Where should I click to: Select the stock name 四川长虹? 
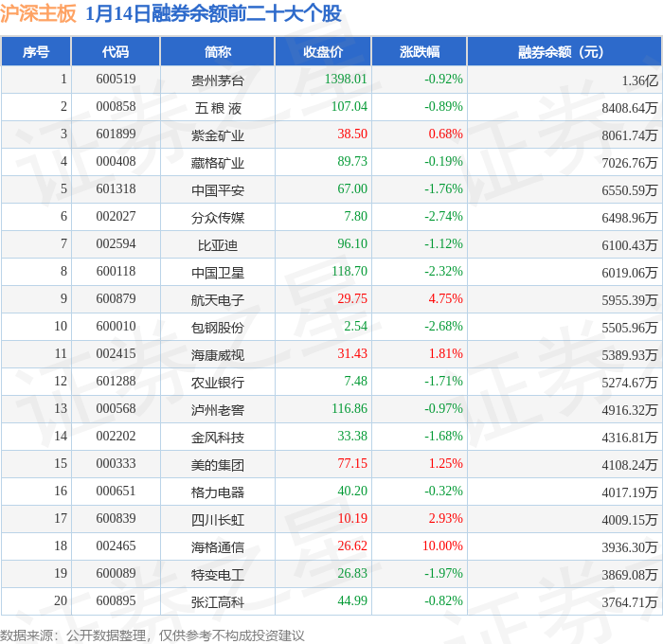click(x=217, y=520)
